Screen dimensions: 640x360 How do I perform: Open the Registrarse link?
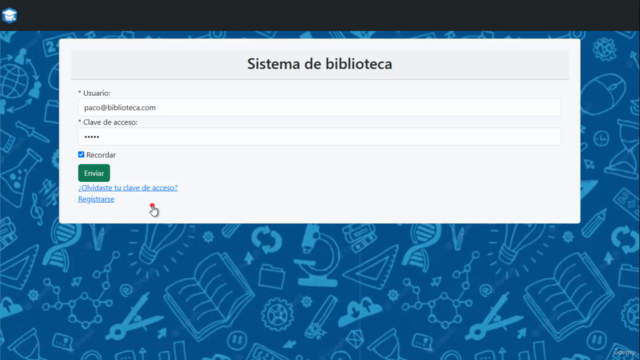(96, 199)
